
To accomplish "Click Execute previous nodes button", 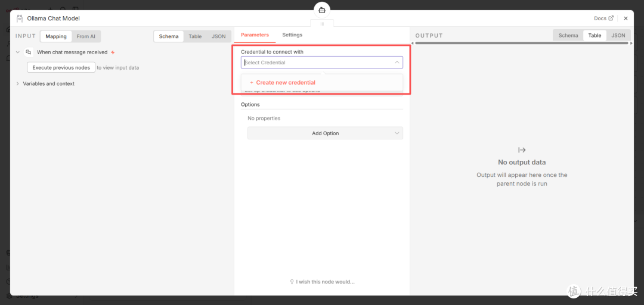I will click(x=61, y=67).
